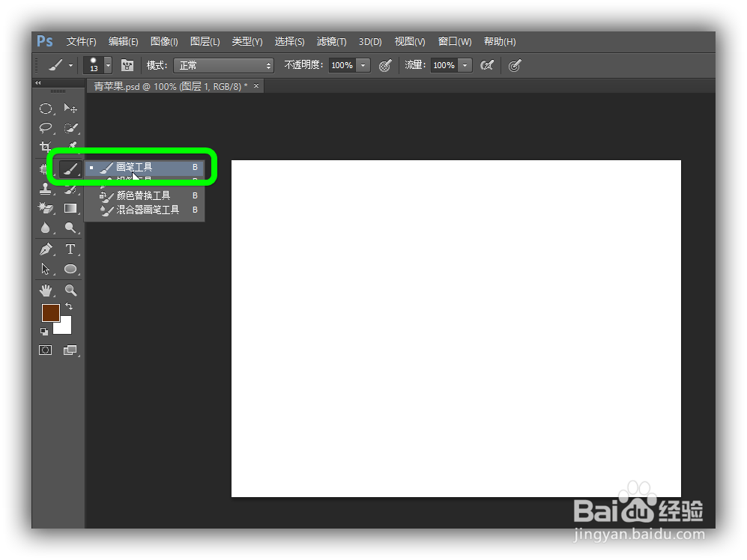Toggle pressure for size control
This screenshot has height=560, width=747.
514,65
